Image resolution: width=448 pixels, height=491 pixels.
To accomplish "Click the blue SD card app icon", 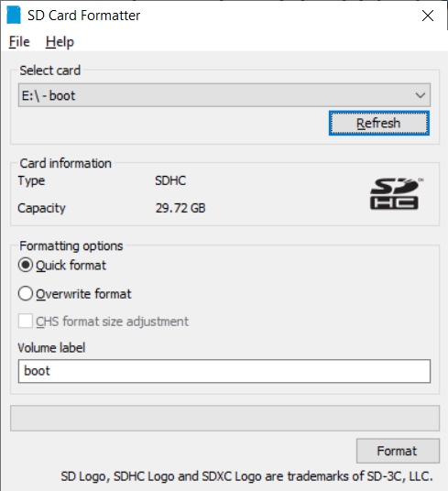I will 14,15.
